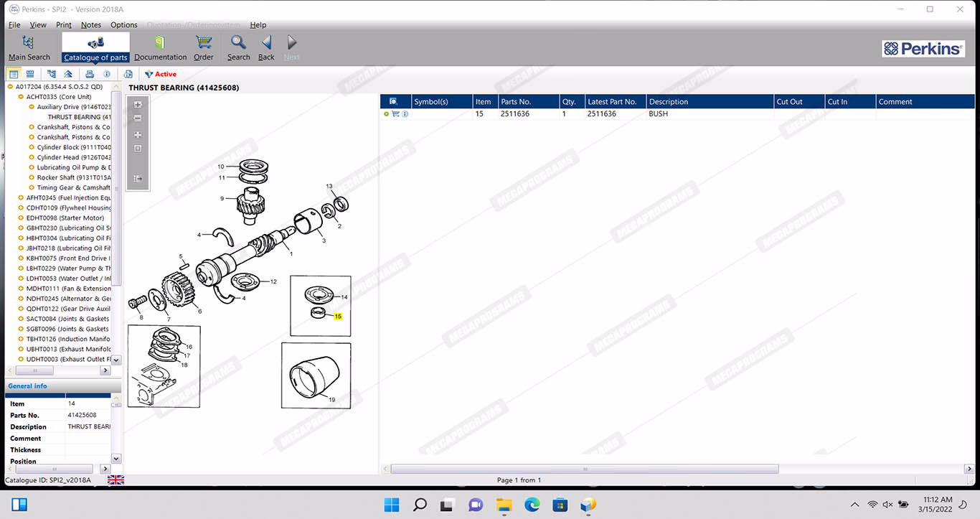Switch to Catalogue of parts view
The height and width of the screenshot is (519, 980).
(95, 47)
